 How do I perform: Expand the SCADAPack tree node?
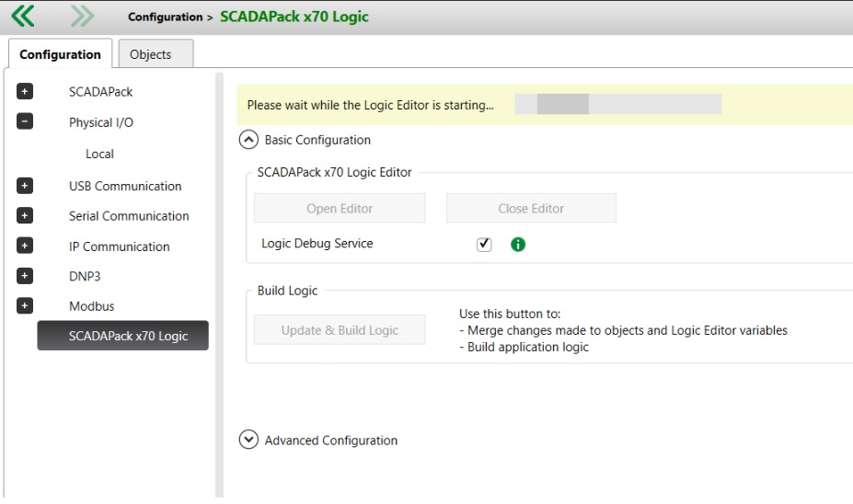coord(25,91)
